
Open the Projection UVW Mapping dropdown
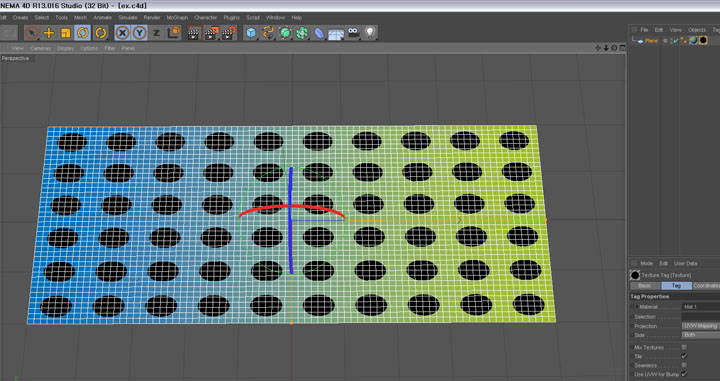701,326
